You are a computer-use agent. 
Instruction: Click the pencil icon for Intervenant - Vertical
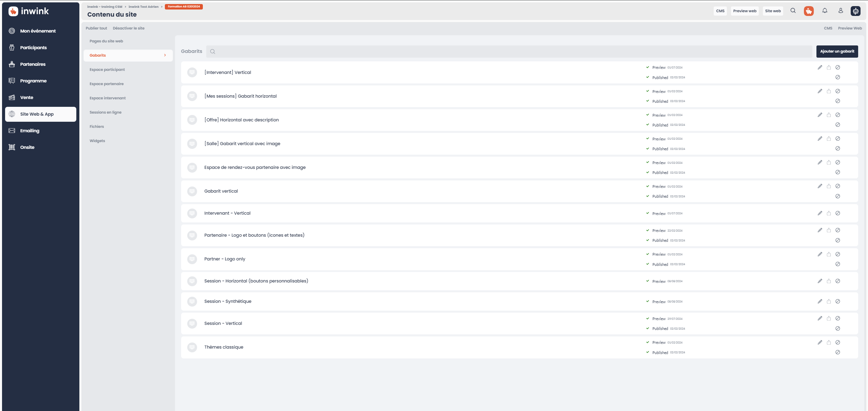point(820,213)
